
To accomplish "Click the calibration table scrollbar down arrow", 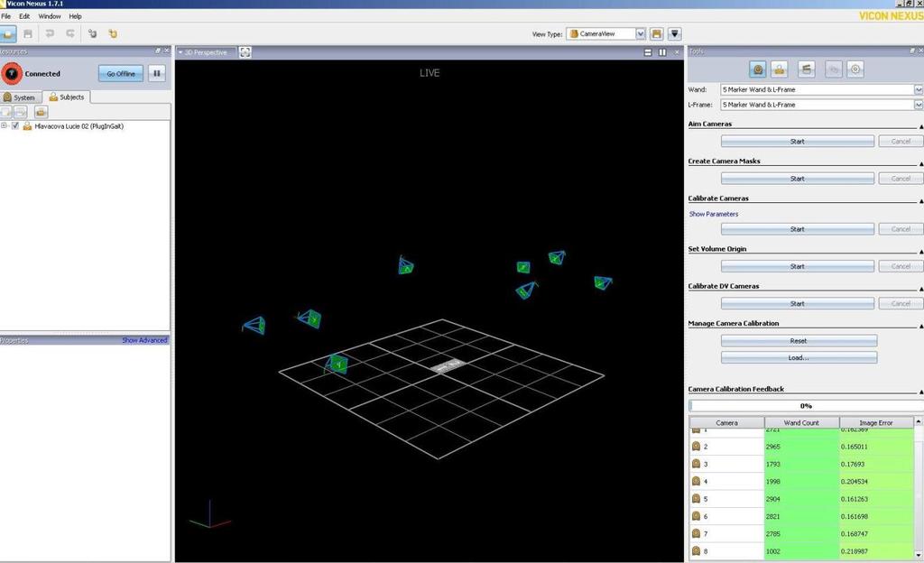I will [918, 554].
